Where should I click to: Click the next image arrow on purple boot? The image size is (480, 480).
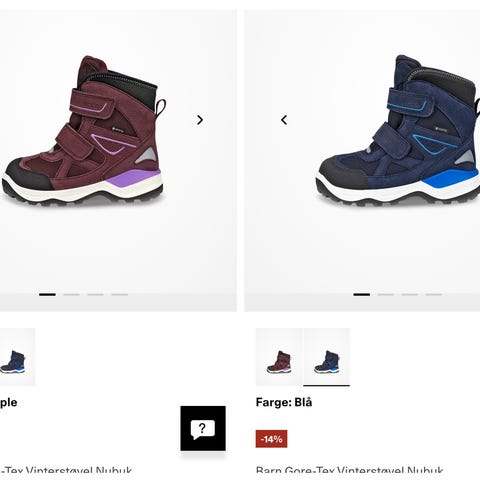click(200, 120)
